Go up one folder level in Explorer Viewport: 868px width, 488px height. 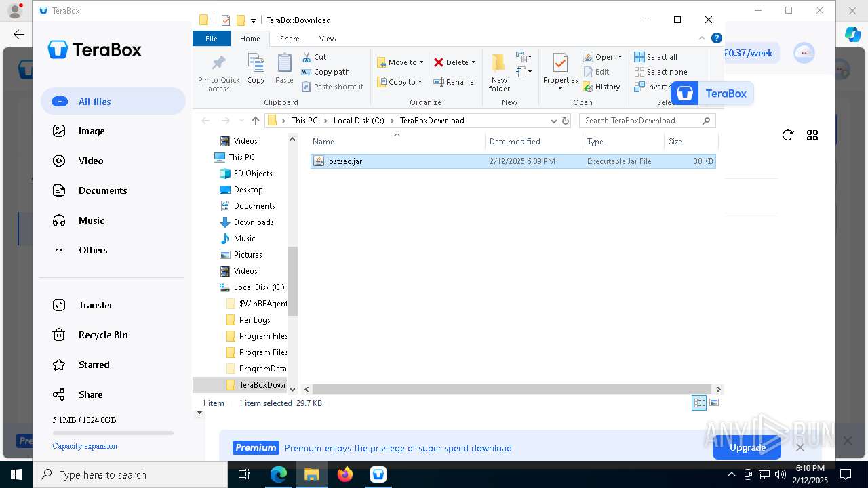tap(255, 121)
